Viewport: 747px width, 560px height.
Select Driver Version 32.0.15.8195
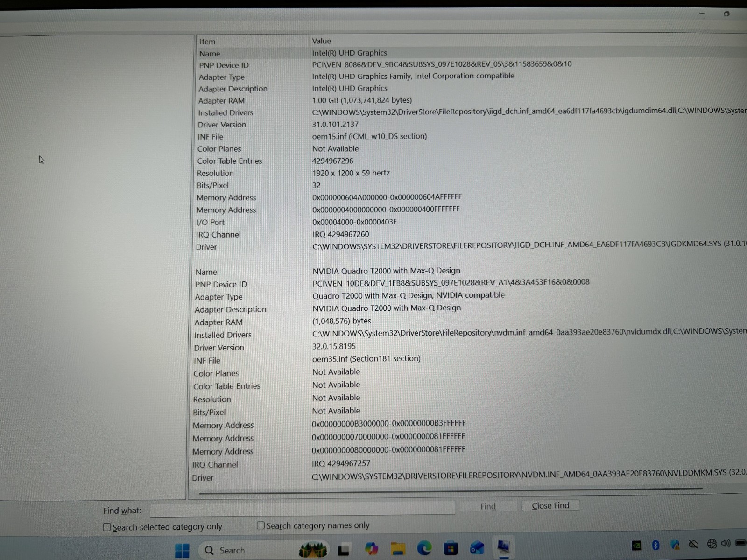tap(334, 346)
